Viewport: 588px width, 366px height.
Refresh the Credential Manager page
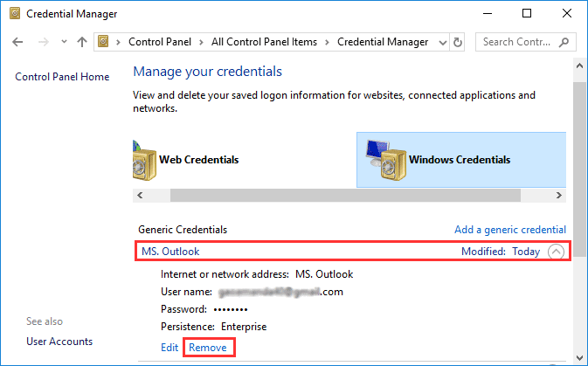[x=458, y=43]
